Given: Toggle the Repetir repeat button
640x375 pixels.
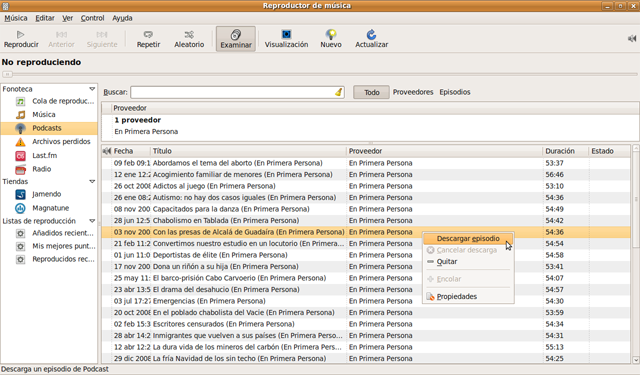Looking at the screenshot, I should [x=148, y=39].
